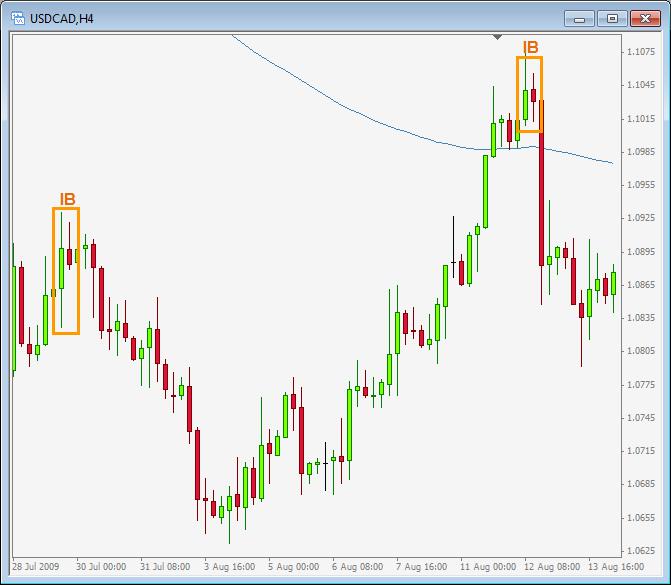Click the 1.0835 price label
The height and width of the screenshot is (585, 671).
pos(641,318)
